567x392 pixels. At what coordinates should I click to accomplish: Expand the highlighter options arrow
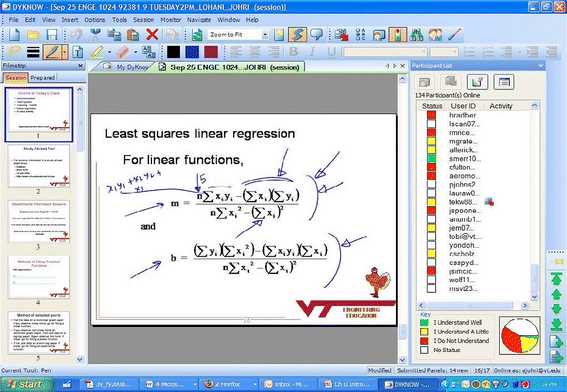coord(109,52)
